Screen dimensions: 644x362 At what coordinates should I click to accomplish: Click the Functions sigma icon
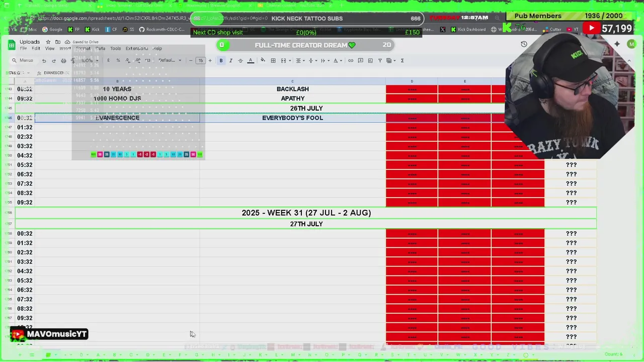click(x=402, y=60)
